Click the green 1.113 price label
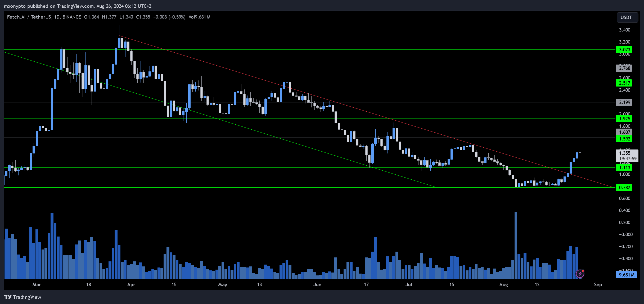The image size is (644, 304). click(x=624, y=168)
